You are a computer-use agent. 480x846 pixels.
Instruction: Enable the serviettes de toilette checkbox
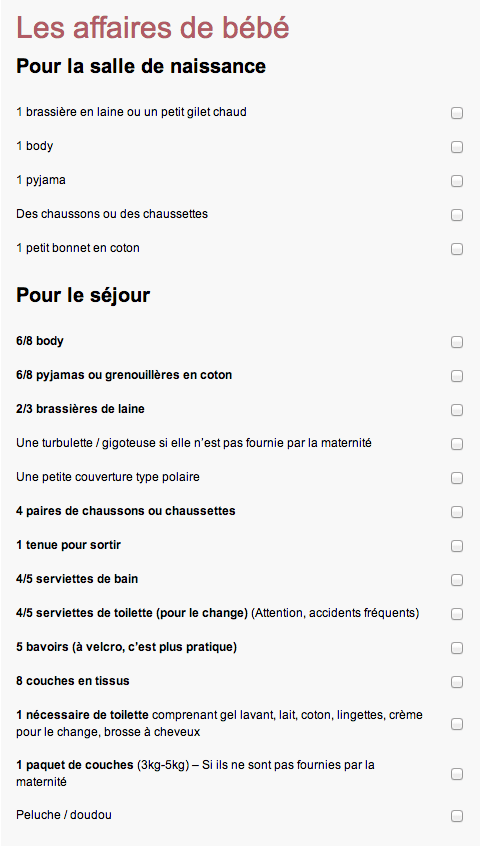click(x=457, y=613)
